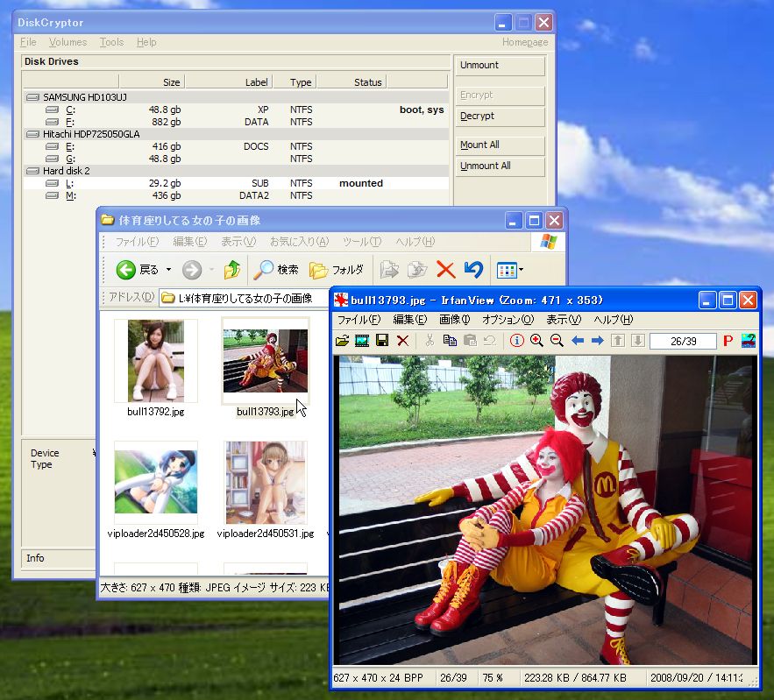Open the Explorer views menu icon
The width and height of the screenshot is (774, 700).
tap(510, 270)
